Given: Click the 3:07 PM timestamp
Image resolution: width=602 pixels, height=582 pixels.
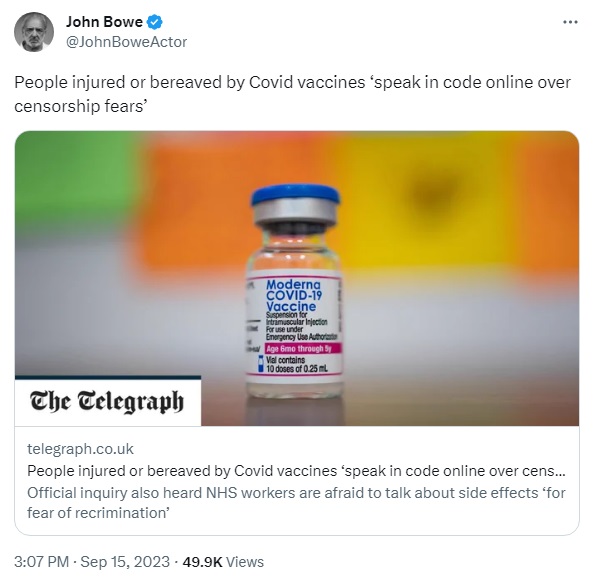Looking at the screenshot, I should tap(41, 562).
